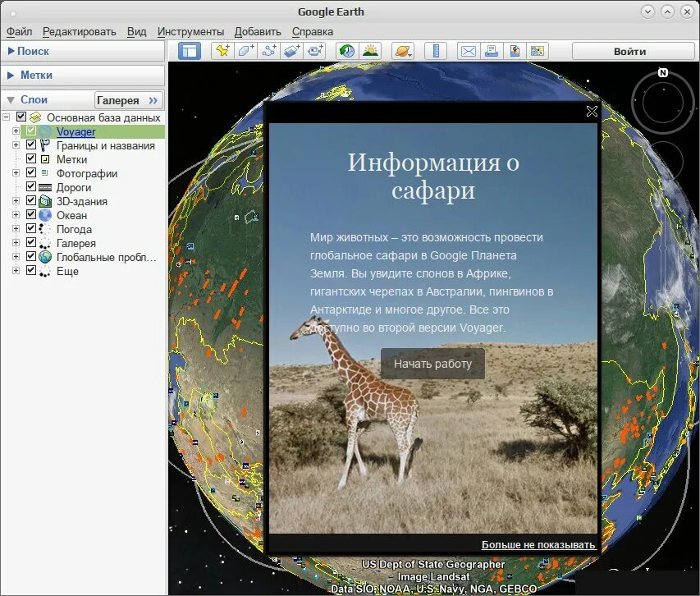Image resolution: width=700 pixels, height=596 pixels.
Task: Open the Добавить menu
Action: (258, 32)
